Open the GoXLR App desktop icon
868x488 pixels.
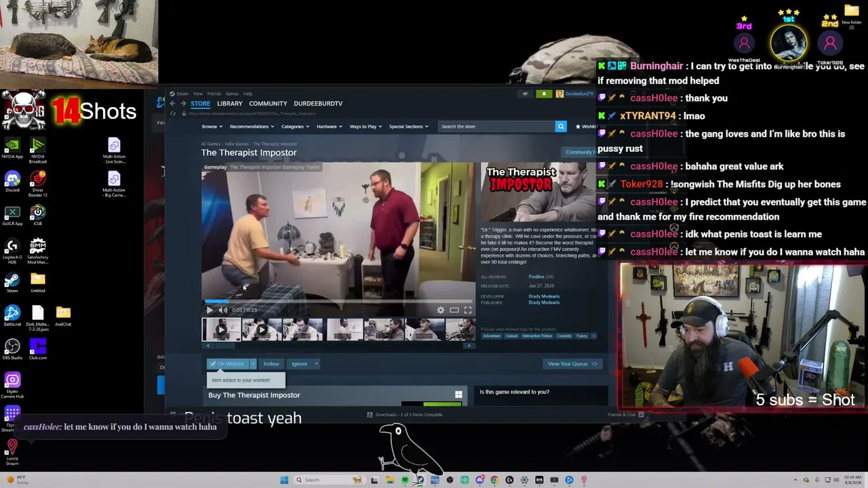tap(12, 215)
